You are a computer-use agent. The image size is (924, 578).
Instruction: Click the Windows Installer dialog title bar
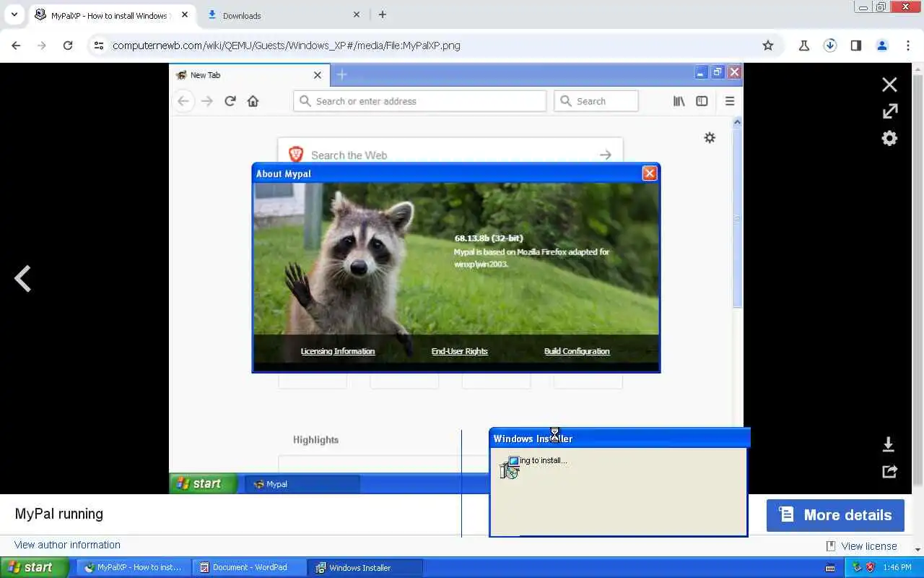pyautogui.click(x=619, y=438)
